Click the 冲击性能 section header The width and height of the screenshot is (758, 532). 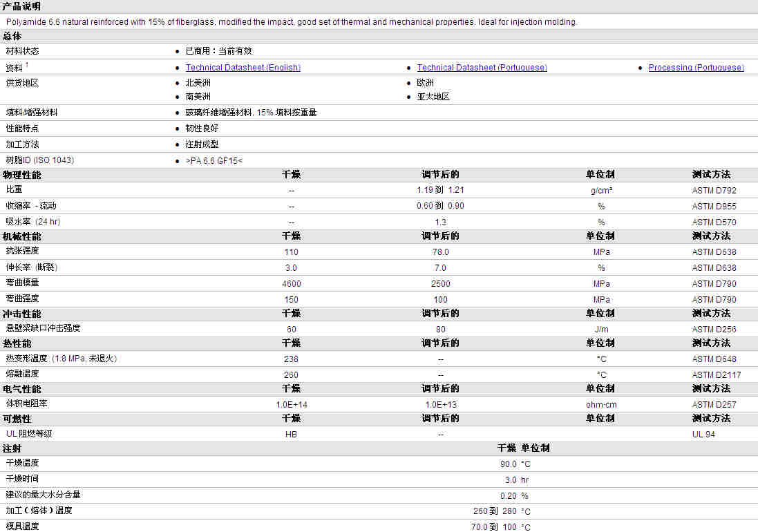coord(21,314)
